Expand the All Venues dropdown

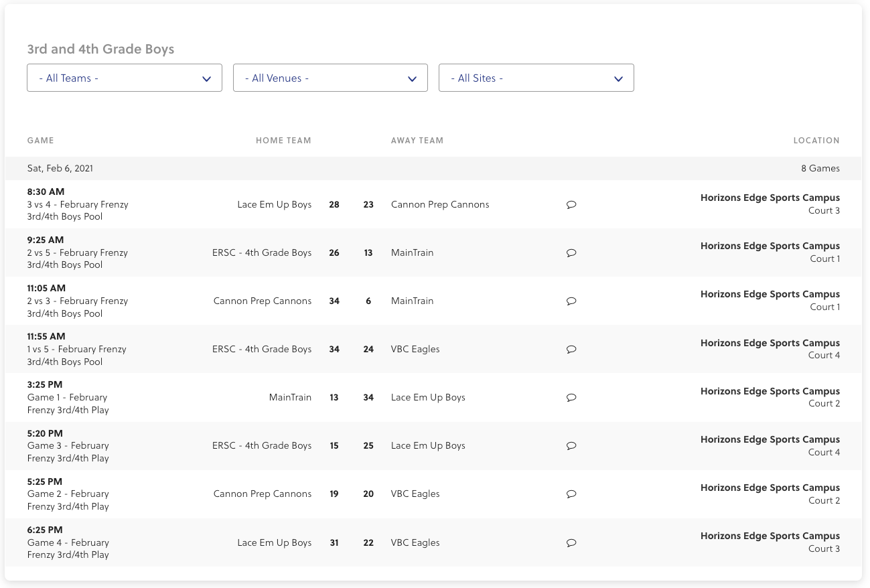(x=330, y=78)
